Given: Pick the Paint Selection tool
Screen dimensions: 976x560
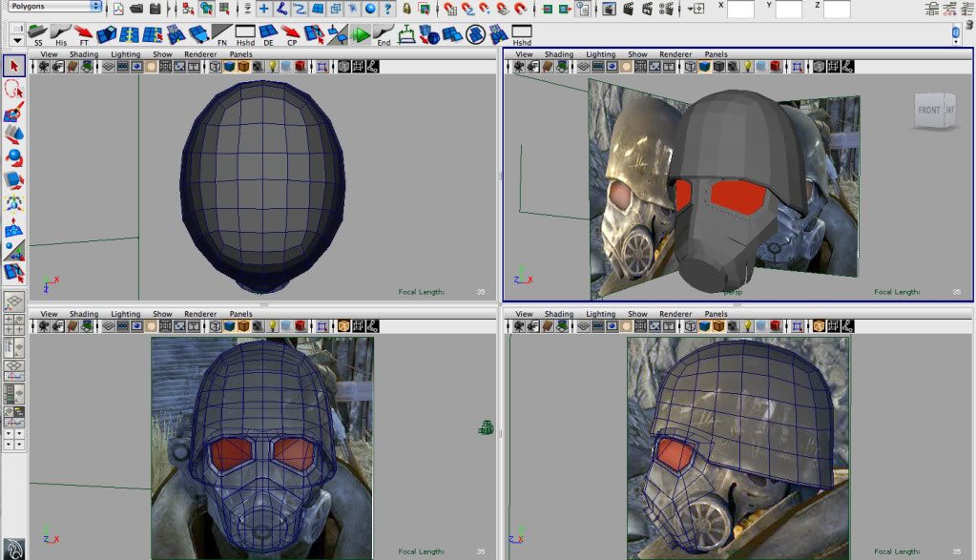Looking at the screenshot, I should [13, 112].
